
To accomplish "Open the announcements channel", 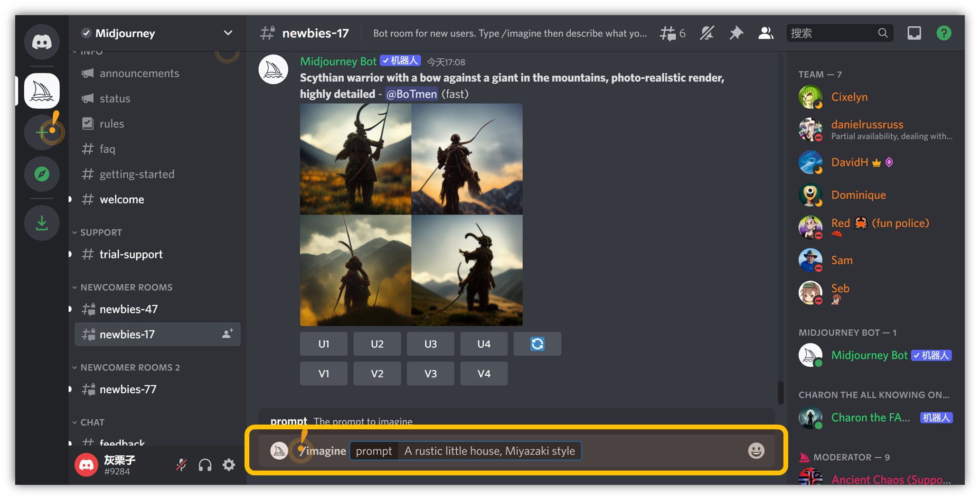I will (x=139, y=74).
